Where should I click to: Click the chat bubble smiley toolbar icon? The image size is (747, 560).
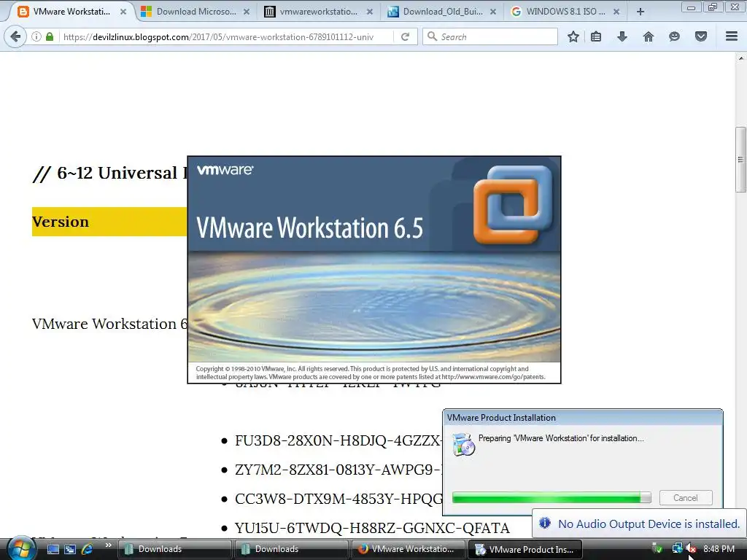(x=674, y=36)
